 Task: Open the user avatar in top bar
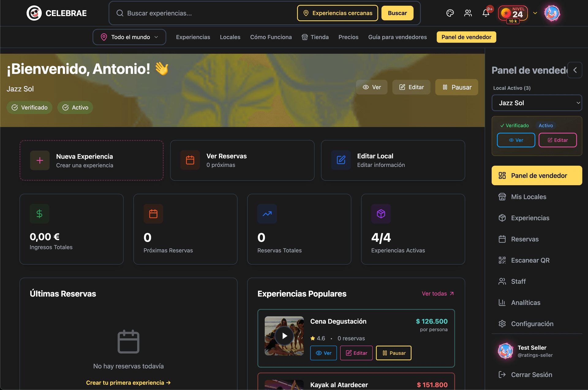click(x=552, y=13)
